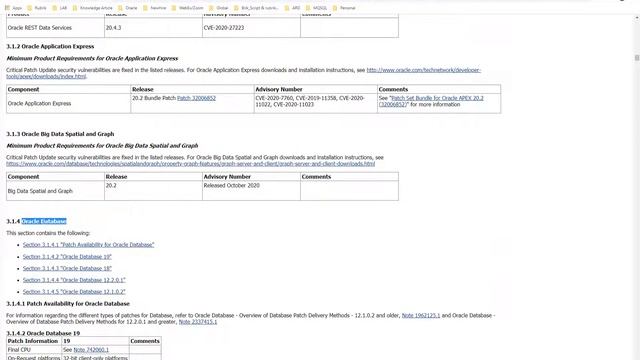Open Note 1962125.1 link

tap(421, 316)
